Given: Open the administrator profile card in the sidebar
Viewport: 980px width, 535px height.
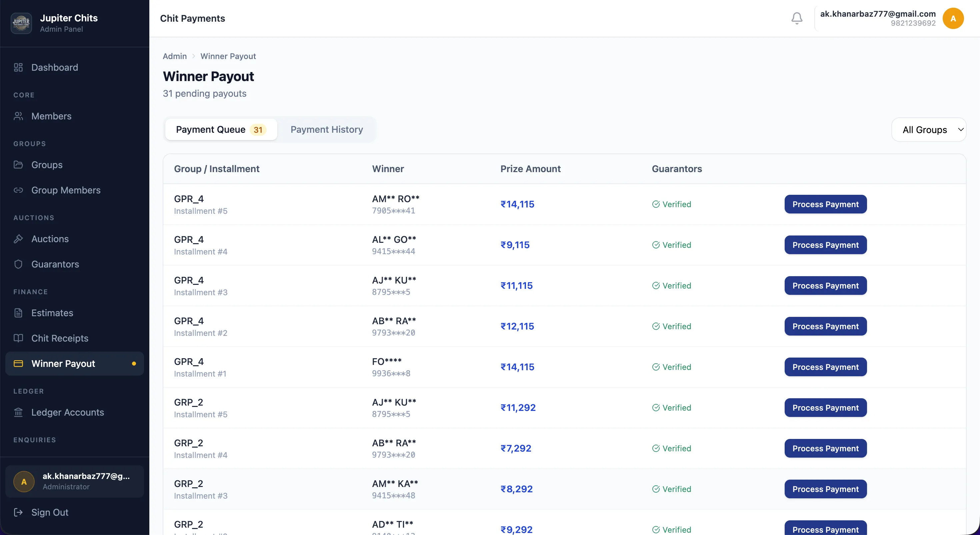Looking at the screenshot, I should pos(75,481).
